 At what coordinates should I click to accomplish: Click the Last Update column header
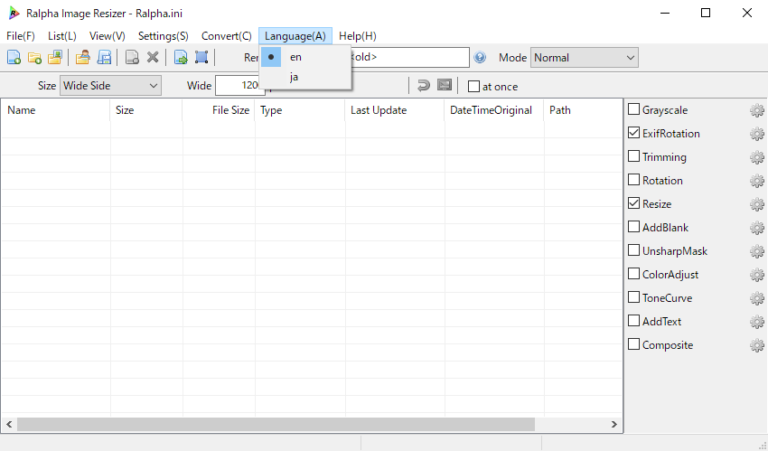tap(379, 110)
